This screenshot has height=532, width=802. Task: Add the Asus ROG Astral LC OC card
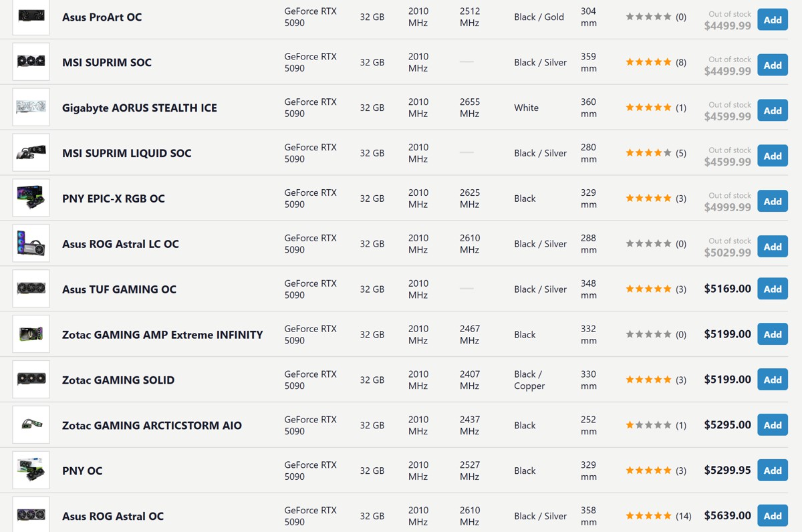(x=773, y=247)
